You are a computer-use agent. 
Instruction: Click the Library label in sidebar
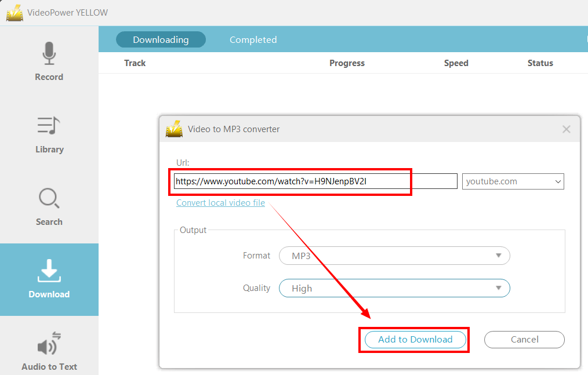49,150
